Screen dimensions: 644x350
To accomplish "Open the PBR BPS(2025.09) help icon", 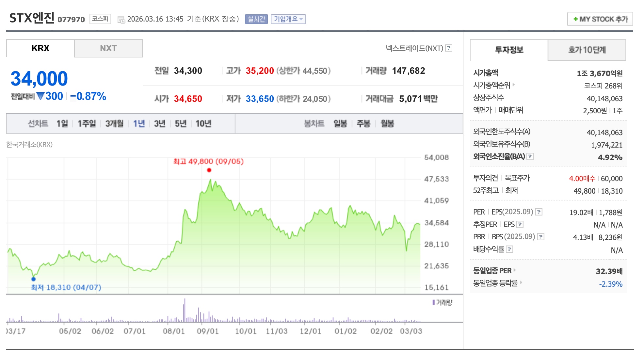I will 541,237.
